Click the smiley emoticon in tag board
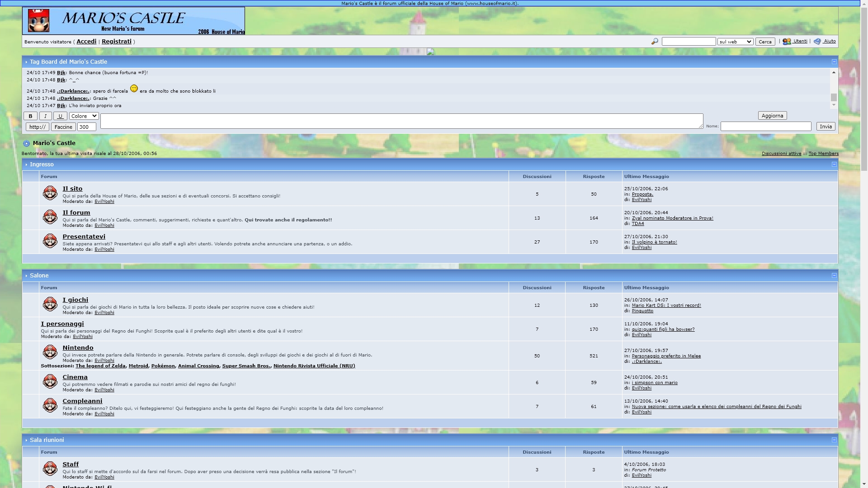Image resolution: width=868 pixels, height=488 pixels. [134, 89]
